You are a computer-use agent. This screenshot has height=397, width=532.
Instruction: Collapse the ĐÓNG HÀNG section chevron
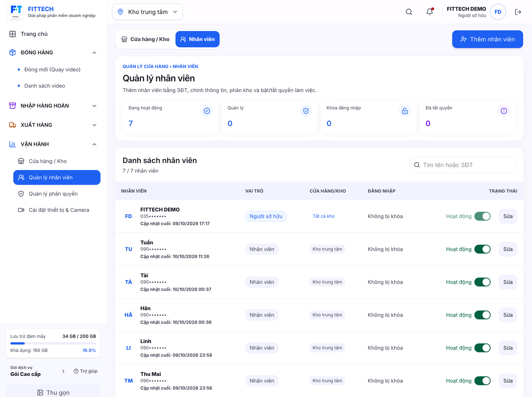coord(94,53)
